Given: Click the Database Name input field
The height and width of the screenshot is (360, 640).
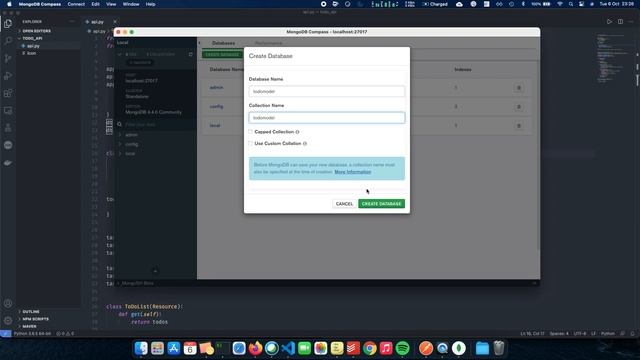Looking at the screenshot, I should (327, 91).
